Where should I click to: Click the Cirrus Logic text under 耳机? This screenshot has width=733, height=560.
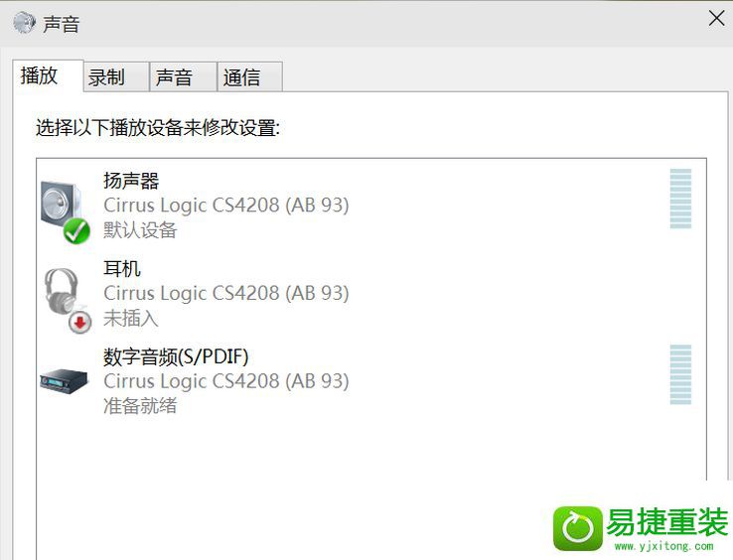tap(226, 293)
